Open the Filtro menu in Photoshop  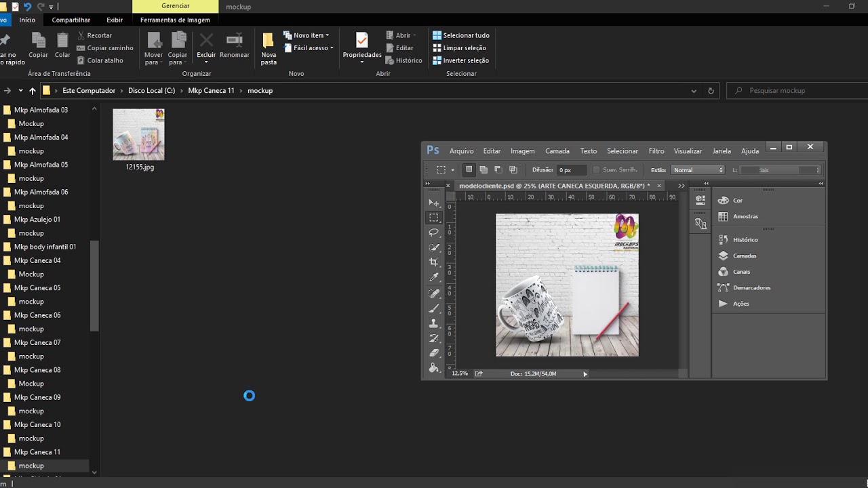(x=656, y=151)
